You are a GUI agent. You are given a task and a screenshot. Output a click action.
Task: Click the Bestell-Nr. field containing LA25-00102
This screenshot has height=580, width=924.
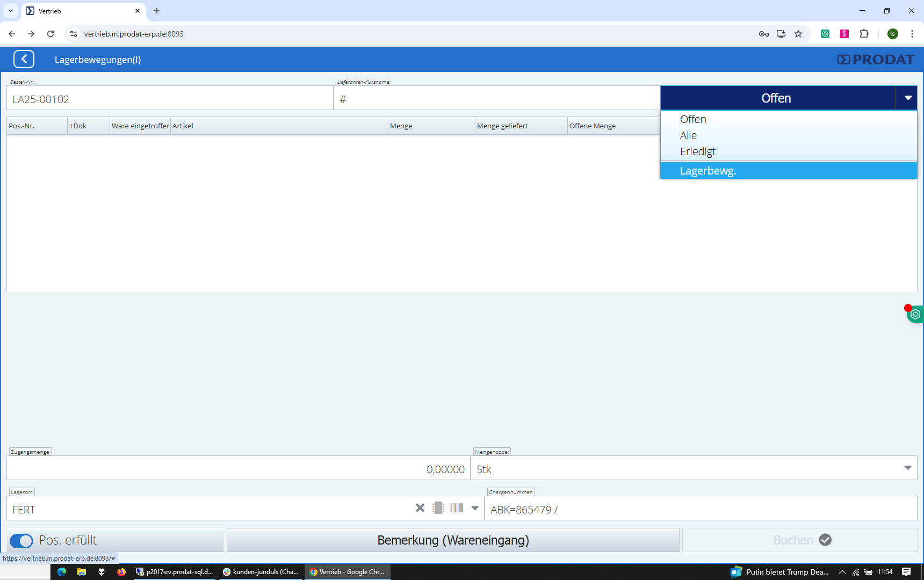tap(169, 99)
